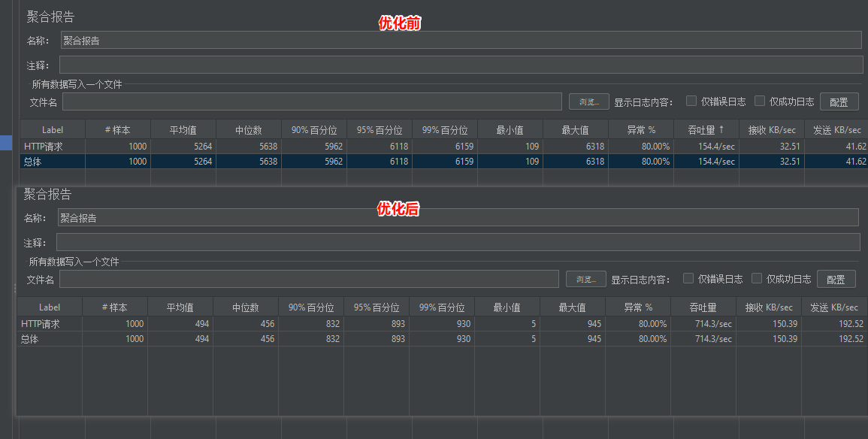Sort by 最大值 column in upper table
Image resolution: width=868 pixels, height=439 pixels.
click(575, 129)
